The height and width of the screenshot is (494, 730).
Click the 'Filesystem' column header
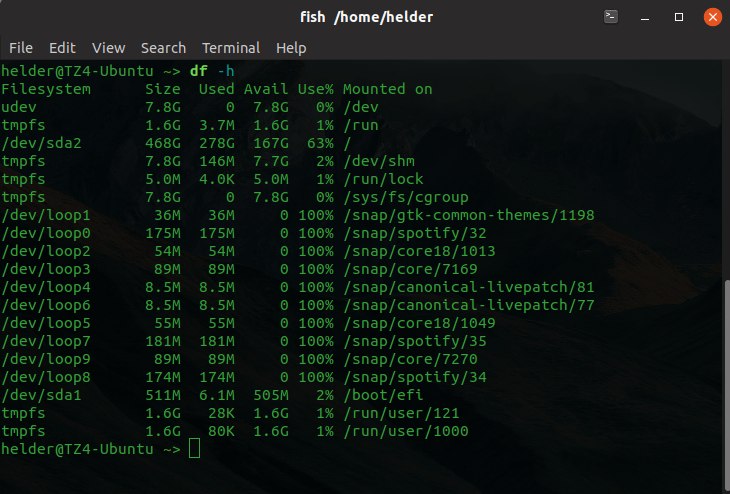46,89
